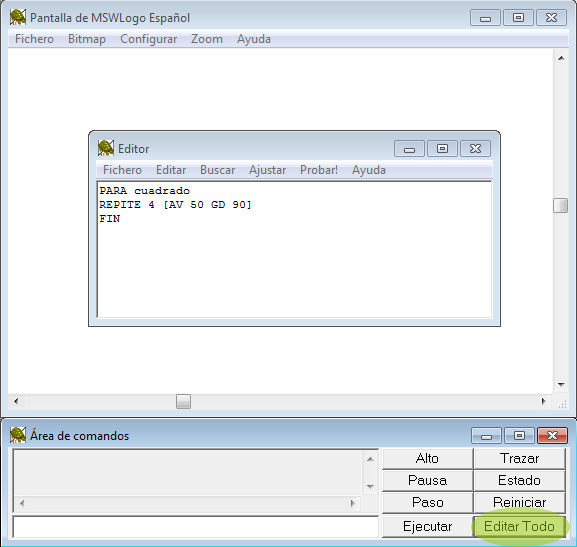This screenshot has height=547, width=577.
Task: Click the Paso button
Action: pyautogui.click(x=427, y=502)
